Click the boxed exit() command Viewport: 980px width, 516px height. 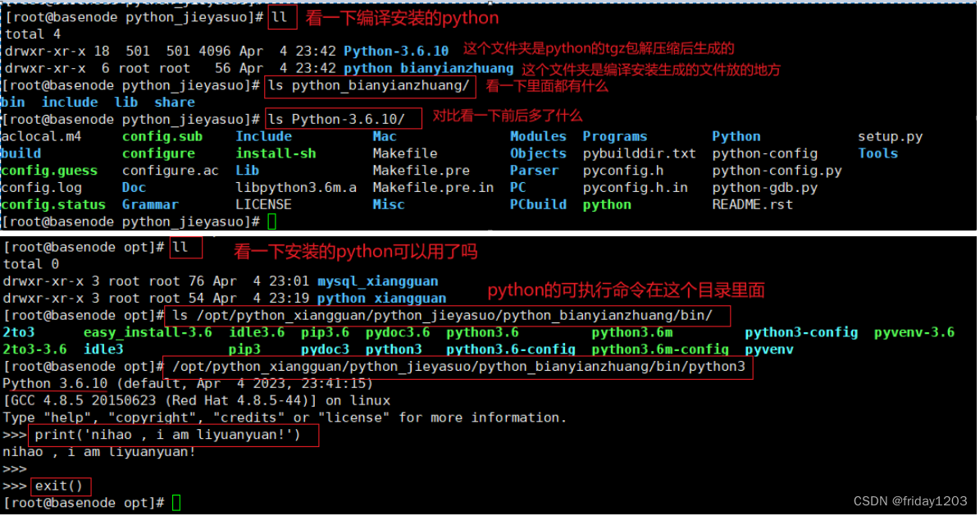click(60, 486)
